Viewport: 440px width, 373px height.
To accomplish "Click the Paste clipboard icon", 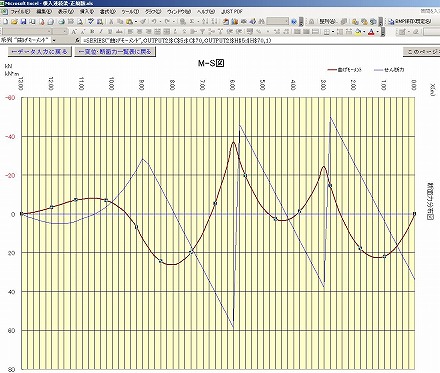I will [x=129, y=22].
